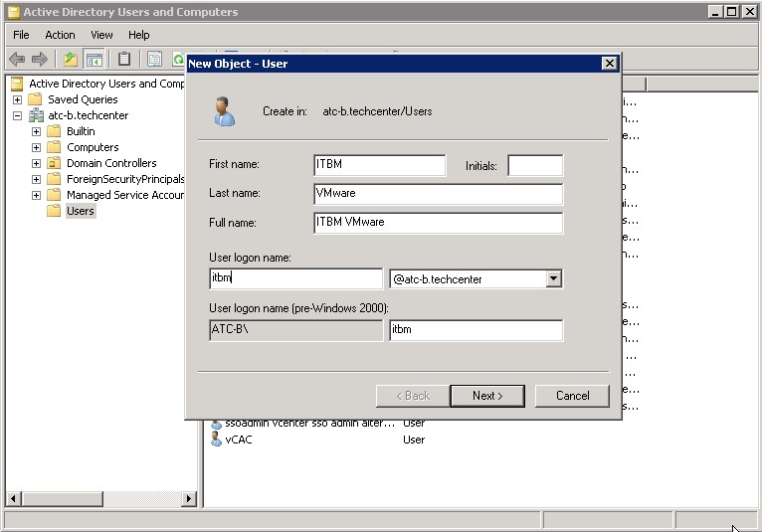Click the Next button
Screen dimensions: 762x532
click(x=486, y=396)
